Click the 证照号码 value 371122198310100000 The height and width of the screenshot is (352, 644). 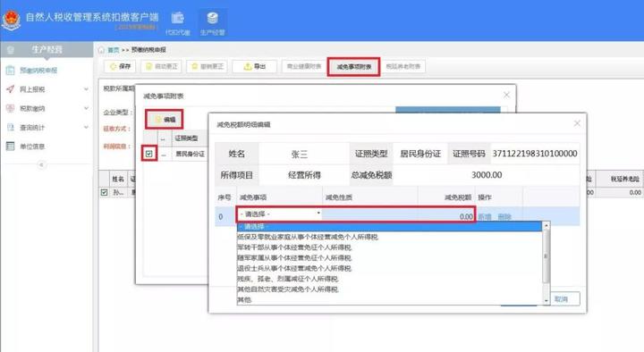535,154
